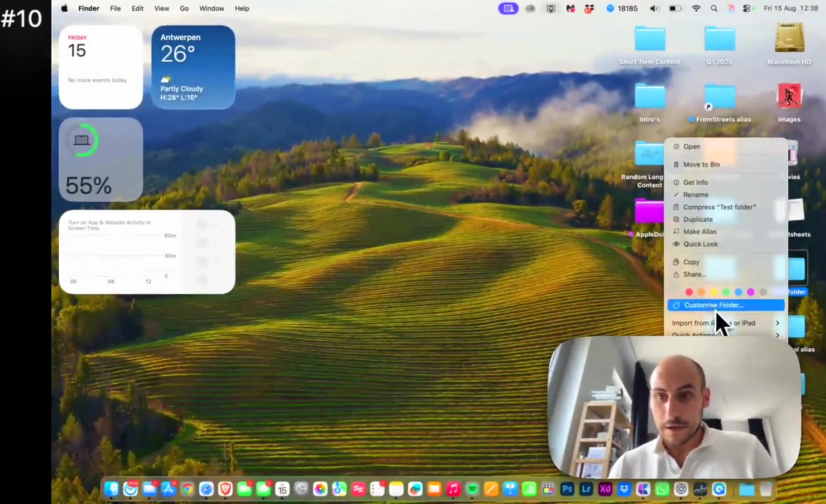Open the Apple menu
The width and height of the screenshot is (826, 504).
coord(64,8)
